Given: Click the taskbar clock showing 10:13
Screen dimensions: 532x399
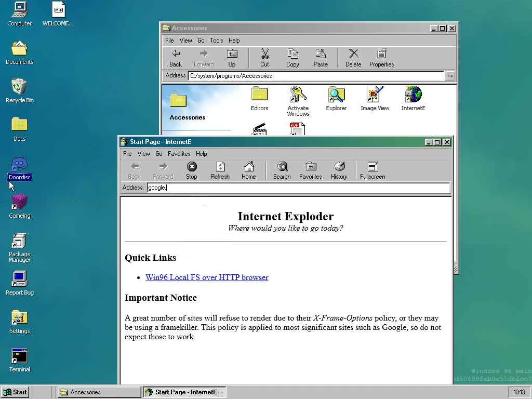Looking at the screenshot, I should [x=519, y=392].
